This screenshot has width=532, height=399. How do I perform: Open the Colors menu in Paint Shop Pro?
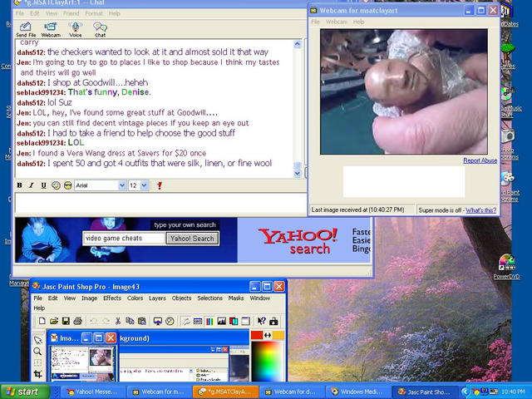(x=135, y=298)
